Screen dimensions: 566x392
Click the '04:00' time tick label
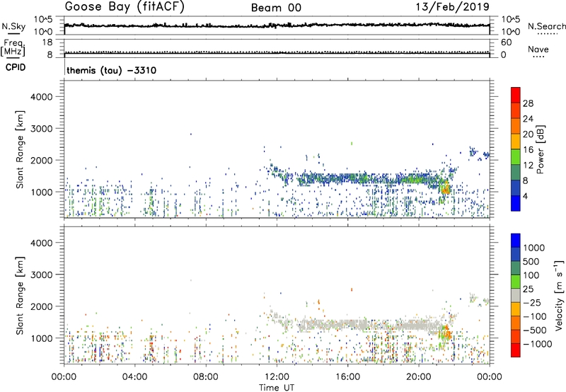click(134, 377)
